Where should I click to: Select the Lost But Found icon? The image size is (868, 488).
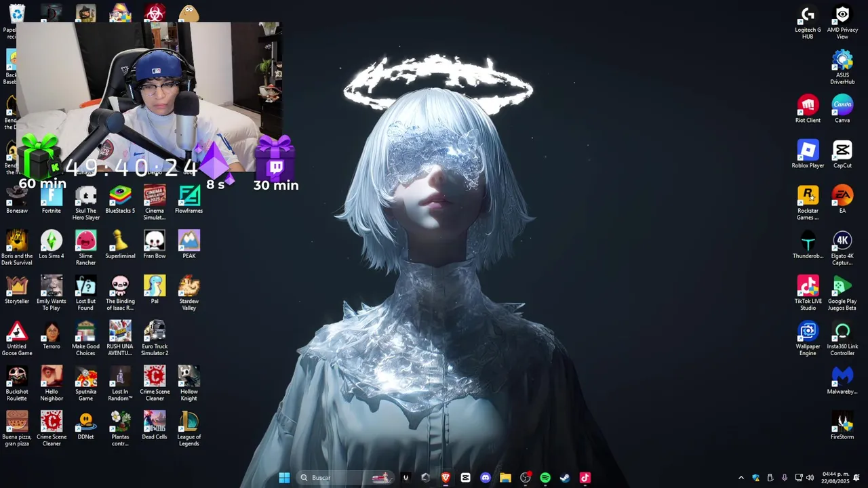[86, 293]
